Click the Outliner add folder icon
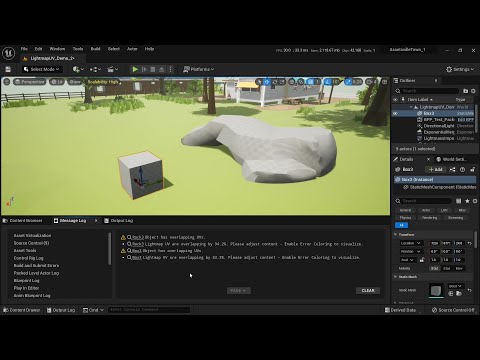This screenshot has width=480, height=360. point(466,91)
